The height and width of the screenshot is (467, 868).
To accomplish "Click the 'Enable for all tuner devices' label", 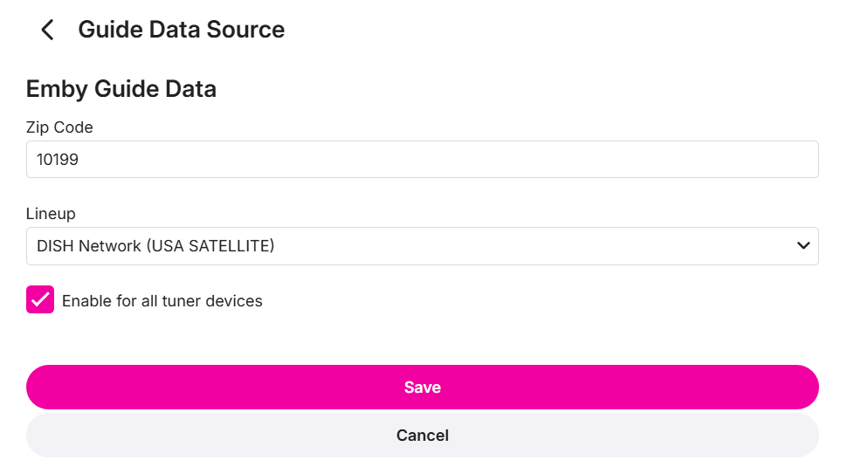I will [162, 301].
